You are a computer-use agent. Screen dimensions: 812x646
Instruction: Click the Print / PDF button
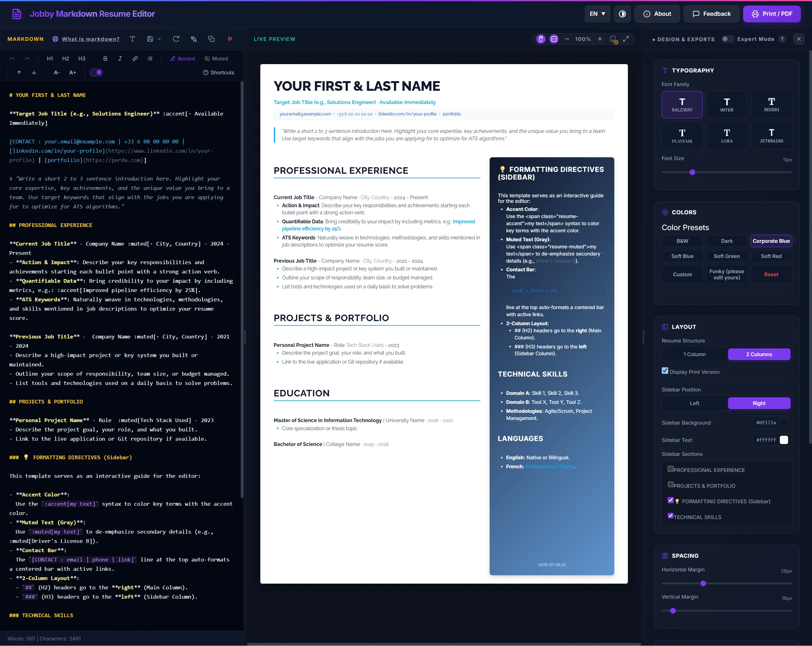(772, 14)
